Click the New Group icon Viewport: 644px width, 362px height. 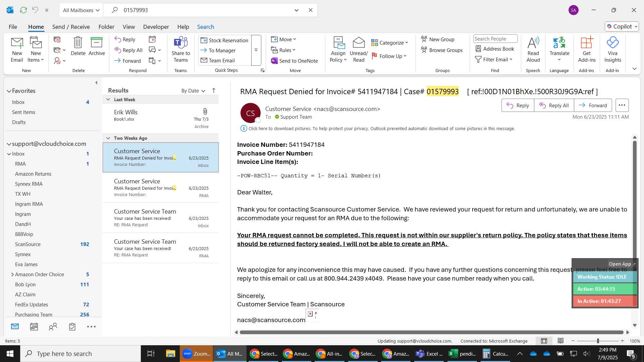[438, 39]
